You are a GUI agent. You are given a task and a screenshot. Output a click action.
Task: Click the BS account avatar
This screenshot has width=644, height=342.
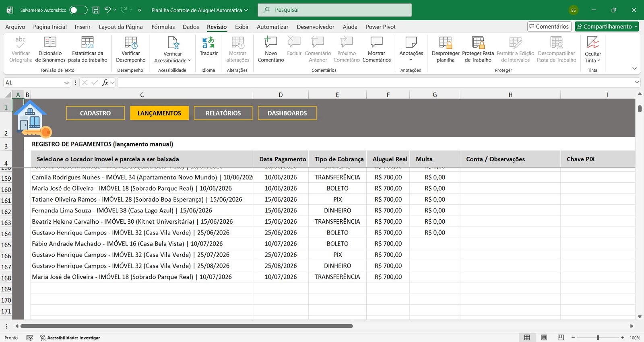[574, 10]
